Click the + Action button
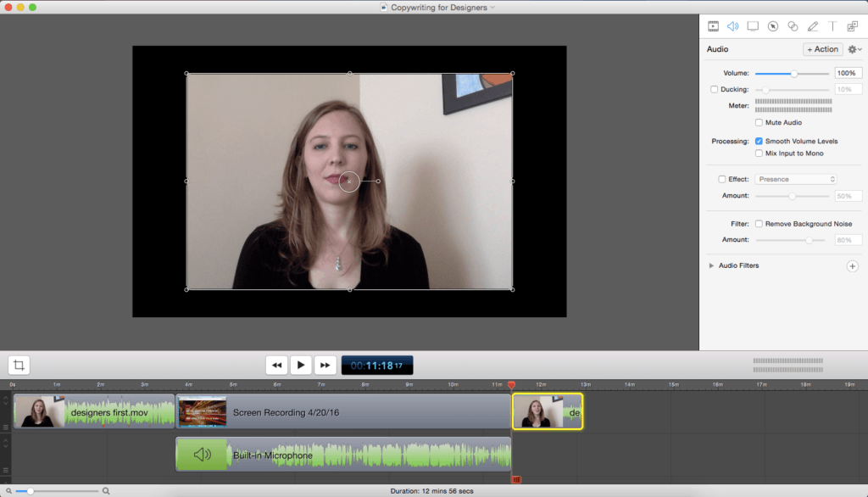The width and height of the screenshot is (868, 497). pos(822,49)
